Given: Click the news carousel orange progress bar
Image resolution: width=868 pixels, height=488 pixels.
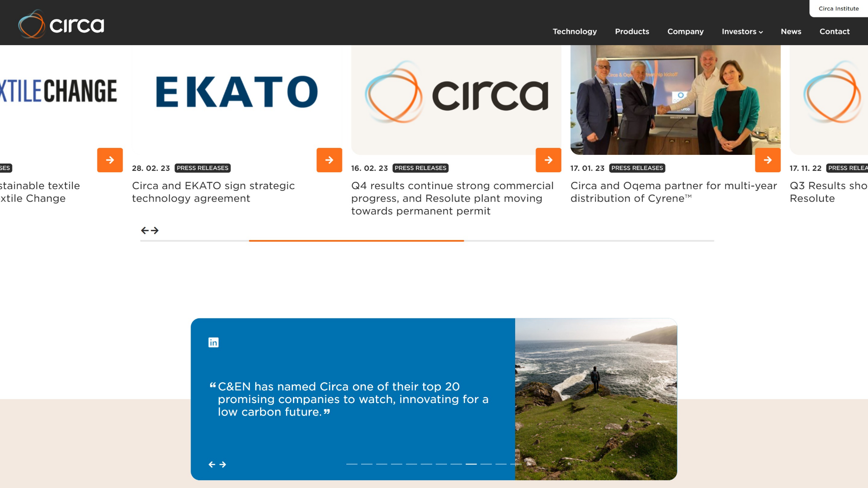Looking at the screenshot, I should 356,241.
